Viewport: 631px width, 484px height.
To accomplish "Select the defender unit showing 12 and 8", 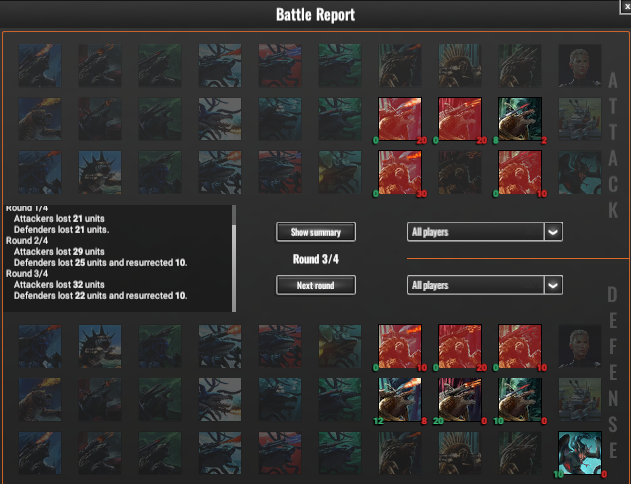I will coord(400,400).
